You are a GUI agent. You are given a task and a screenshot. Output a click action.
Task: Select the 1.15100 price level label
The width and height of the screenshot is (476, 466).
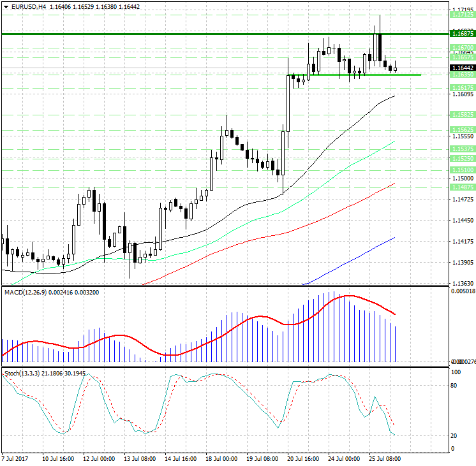click(463, 170)
